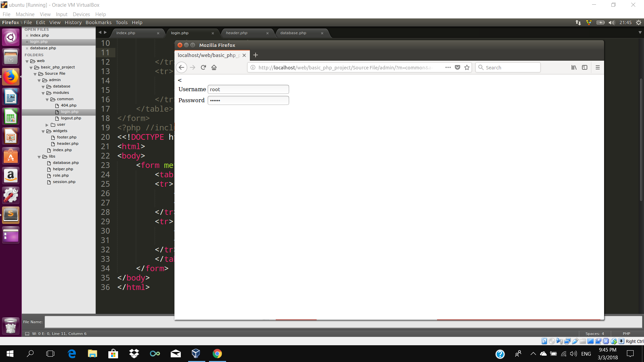Save page to Pocket icon
The height and width of the screenshot is (362, 644).
coord(458,67)
